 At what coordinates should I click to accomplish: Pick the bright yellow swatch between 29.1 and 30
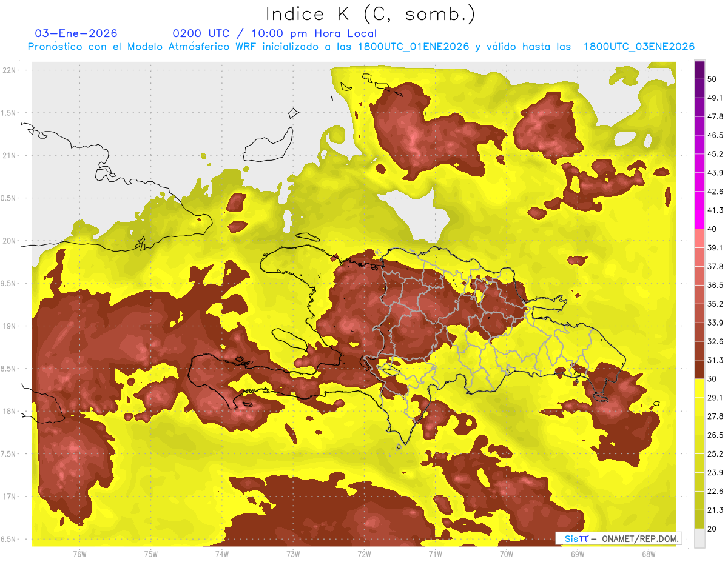tap(699, 389)
